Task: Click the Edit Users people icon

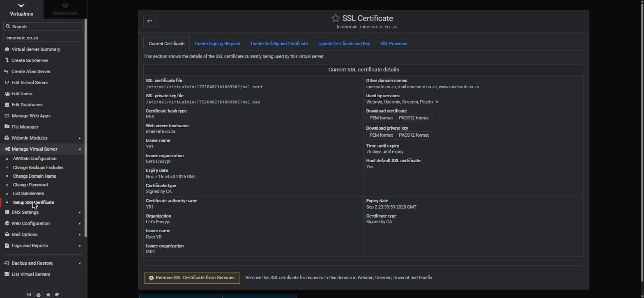Action: point(7,94)
